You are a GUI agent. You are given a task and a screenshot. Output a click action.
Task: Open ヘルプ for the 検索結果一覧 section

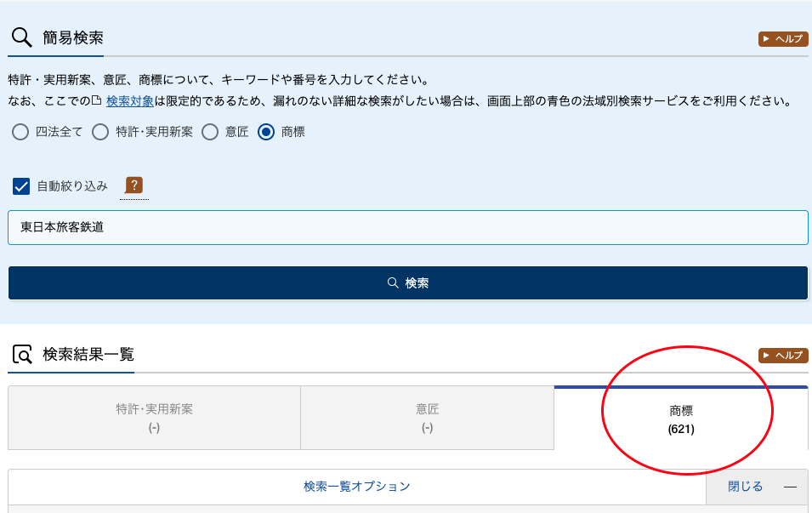(x=782, y=356)
